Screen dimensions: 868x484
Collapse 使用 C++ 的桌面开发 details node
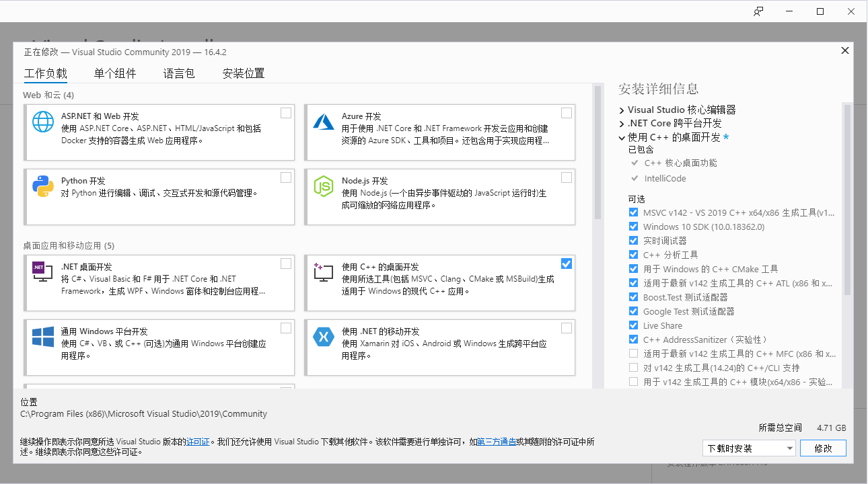(622, 137)
